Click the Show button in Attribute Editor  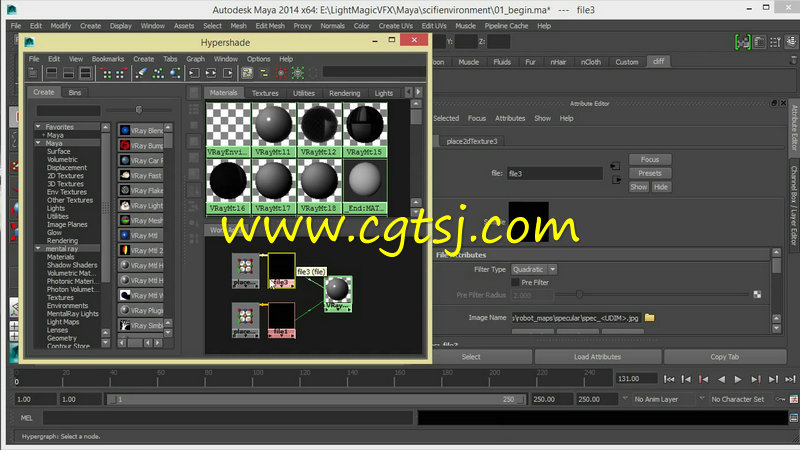(638, 187)
